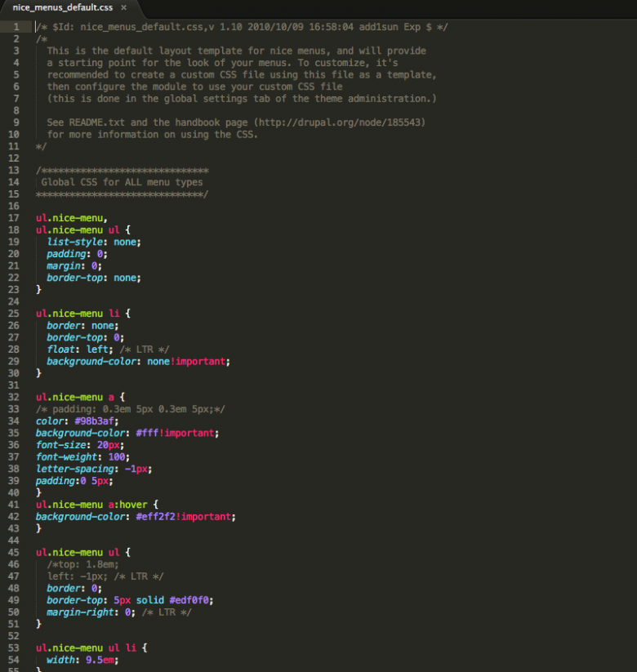Click 'ul.nice-menu ul li {' selector

point(91,648)
